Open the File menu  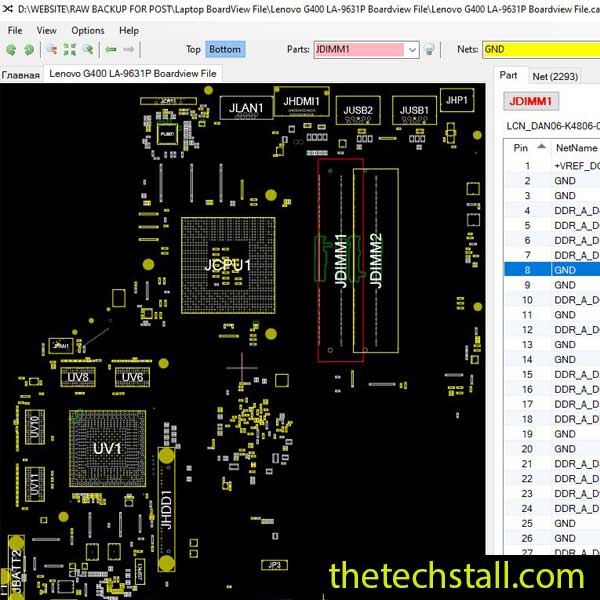(15, 30)
